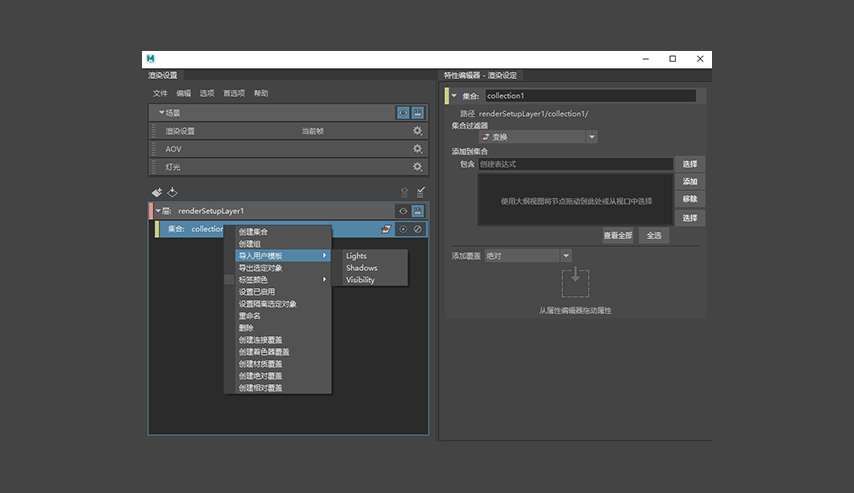This screenshot has height=493, width=854.
Task: Click the 查看全部 button
Action: coord(618,235)
